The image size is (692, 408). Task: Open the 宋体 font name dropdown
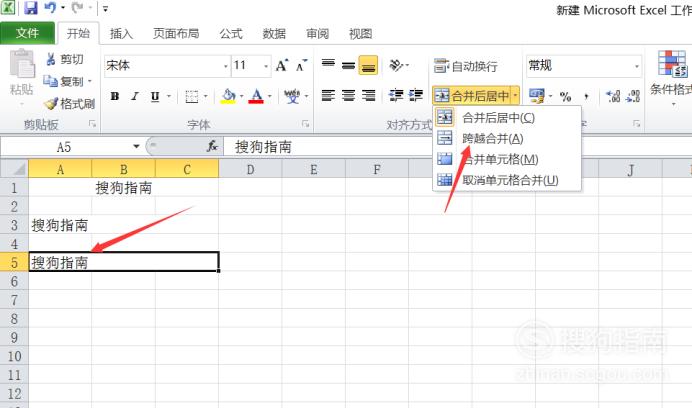click(226, 67)
